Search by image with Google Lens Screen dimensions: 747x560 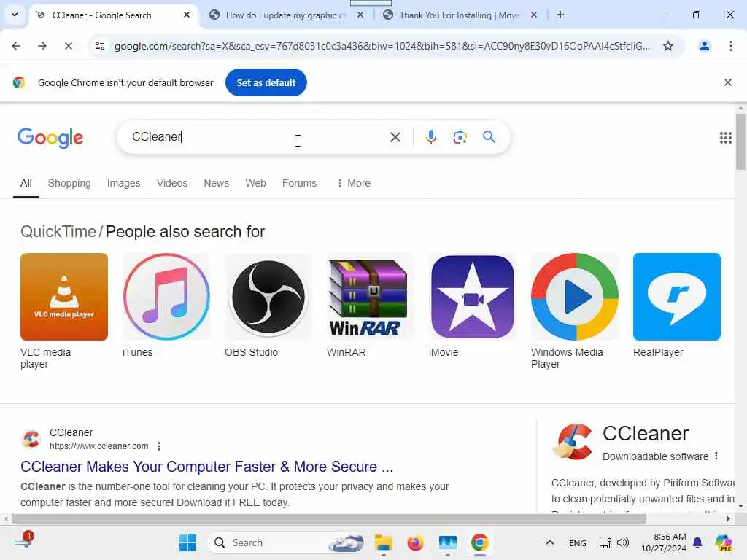[x=460, y=137]
